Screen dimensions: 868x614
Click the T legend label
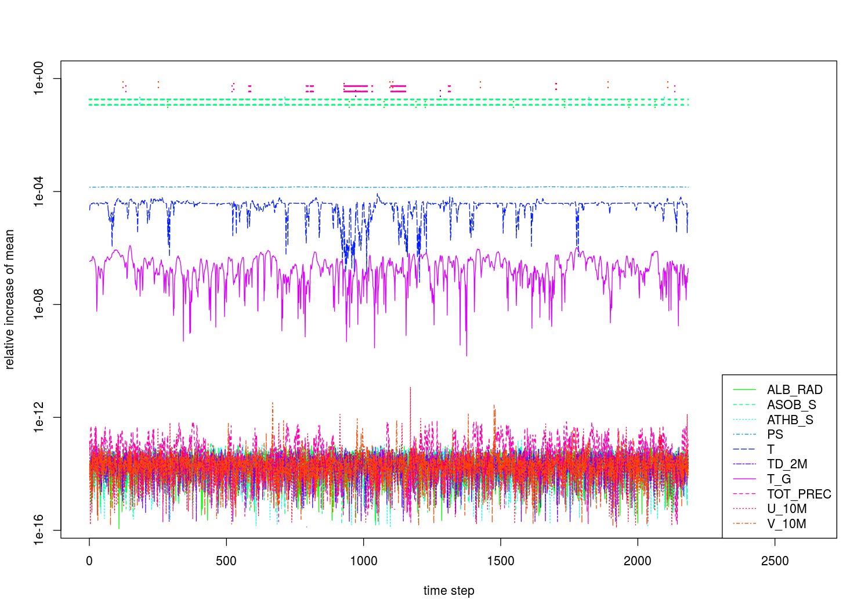pyautogui.click(x=771, y=450)
